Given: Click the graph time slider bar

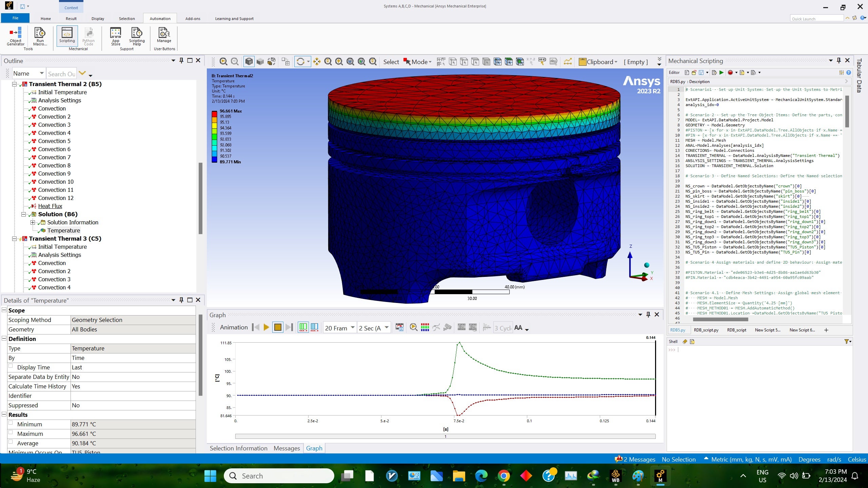Looking at the screenshot, I should (x=445, y=436).
